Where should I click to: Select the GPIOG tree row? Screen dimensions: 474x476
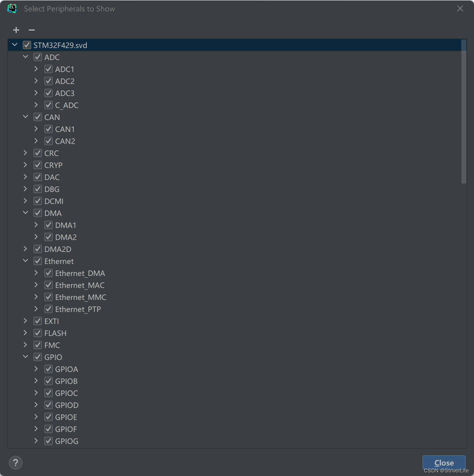click(x=234, y=441)
